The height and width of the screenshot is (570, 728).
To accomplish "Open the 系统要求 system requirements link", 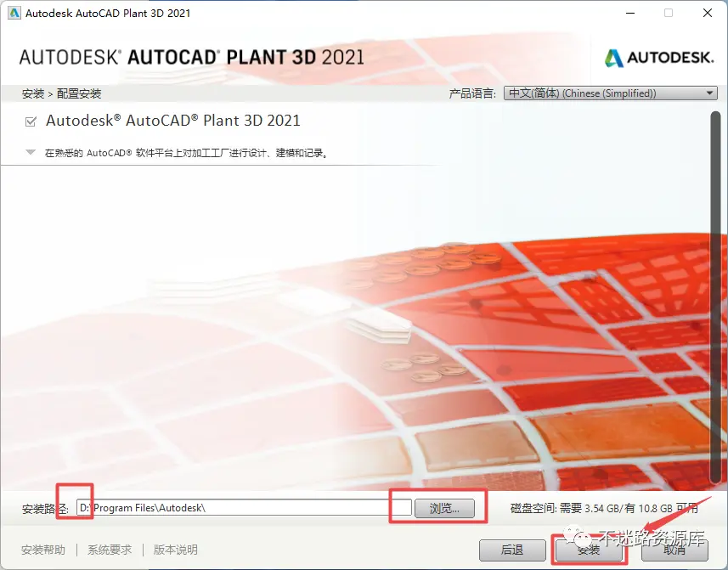I will [x=109, y=550].
